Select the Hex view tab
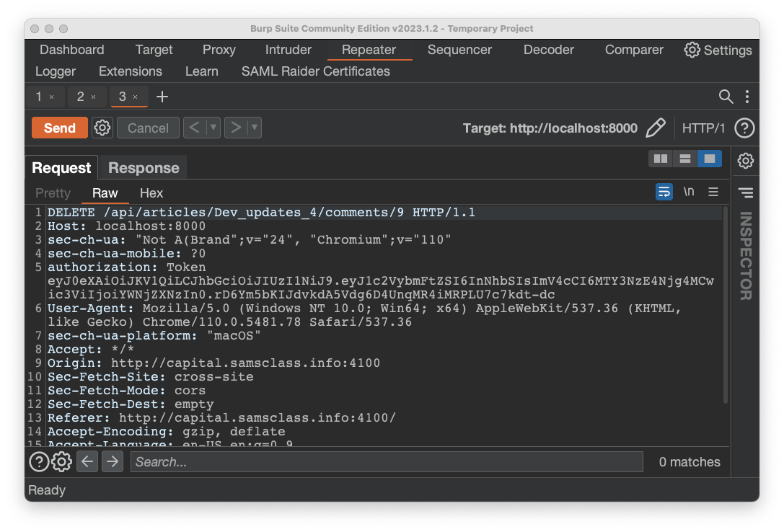The image size is (784, 532). pos(151,193)
